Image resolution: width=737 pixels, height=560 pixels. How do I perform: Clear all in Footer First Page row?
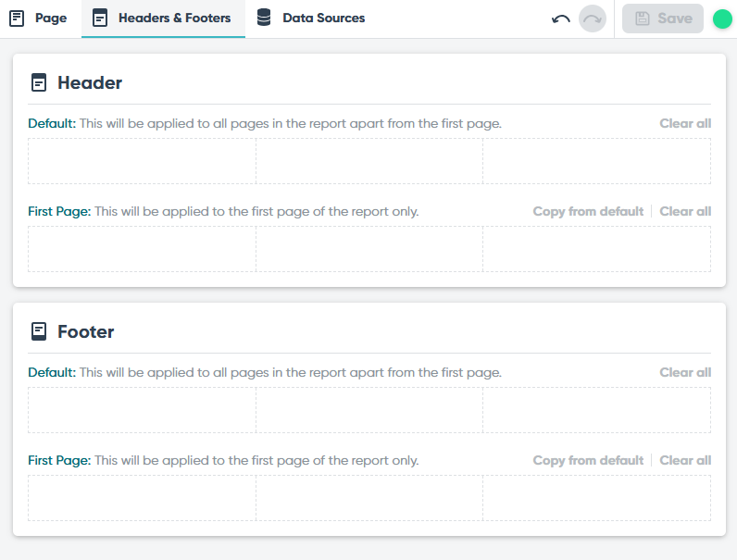pyautogui.click(x=685, y=460)
